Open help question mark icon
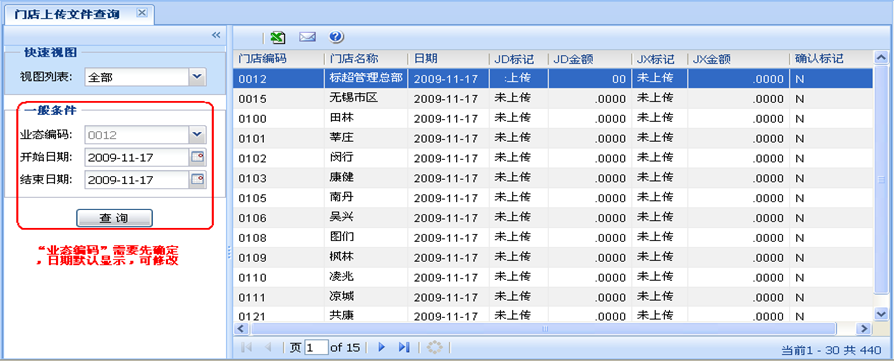This screenshot has height=361, width=894. pos(336,38)
